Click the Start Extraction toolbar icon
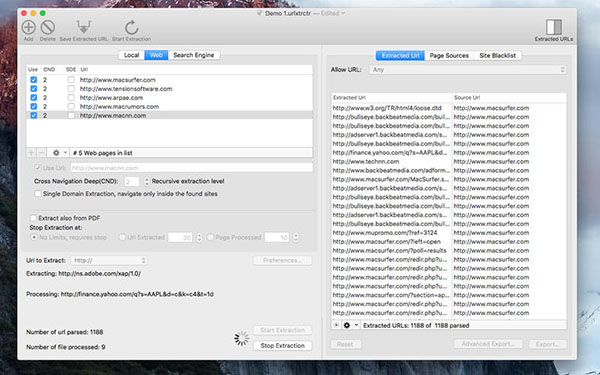This screenshot has height=375, width=600. pyautogui.click(x=131, y=27)
